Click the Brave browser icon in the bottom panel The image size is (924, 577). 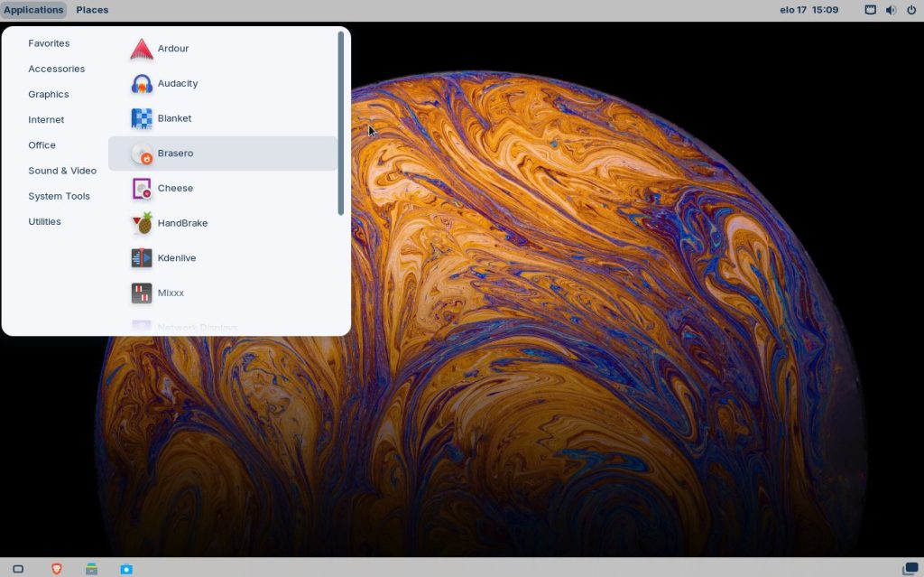[x=57, y=569]
